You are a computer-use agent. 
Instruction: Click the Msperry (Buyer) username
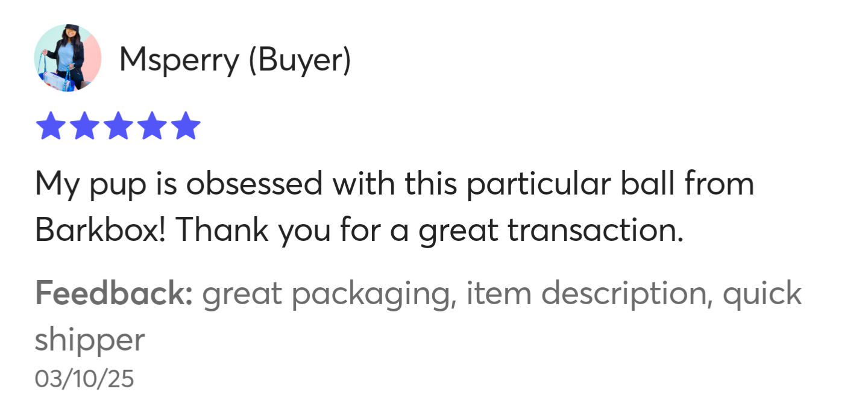[x=235, y=61]
